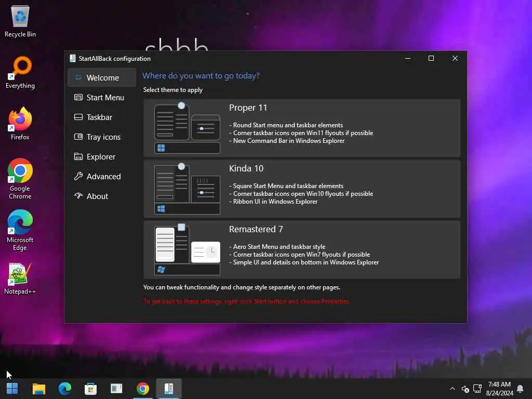532x399 pixels.
Task: Select the Notepad++ desktop shortcut
Action: [x=20, y=278]
